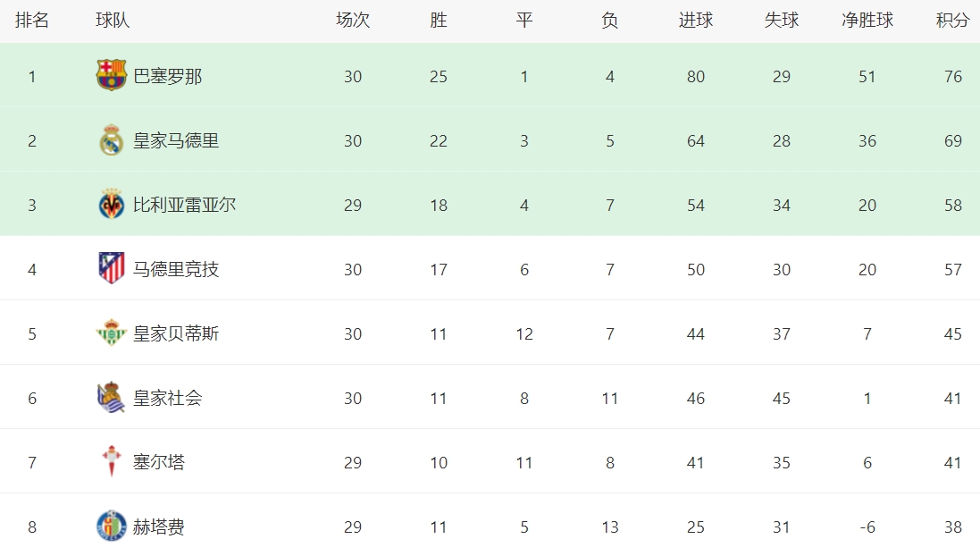Click the Real Sociedad crest icon

click(112, 398)
